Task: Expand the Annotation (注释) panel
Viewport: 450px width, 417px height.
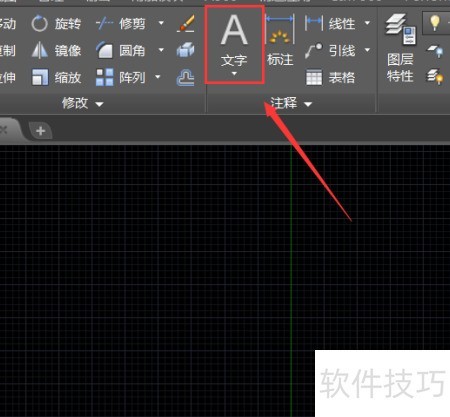Action: (x=291, y=103)
